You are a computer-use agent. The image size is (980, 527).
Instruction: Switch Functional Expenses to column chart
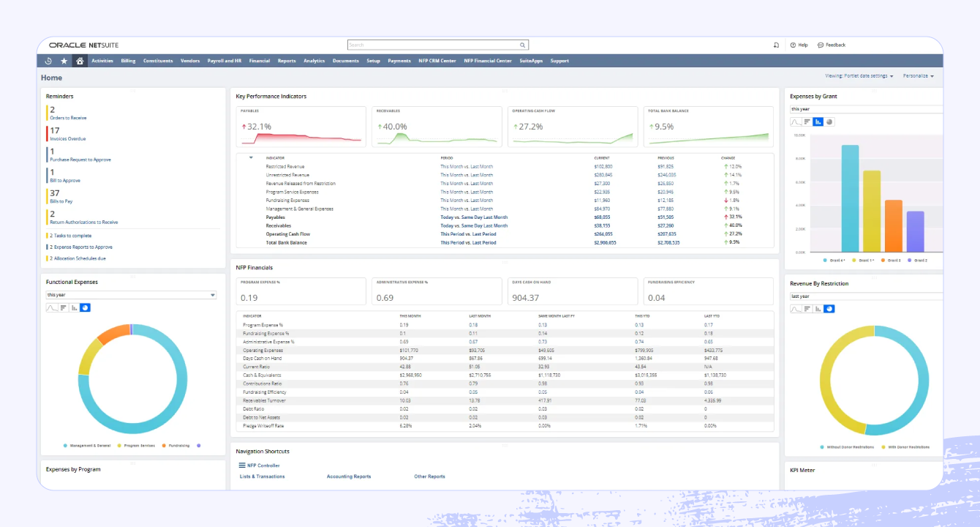pyautogui.click(x=74, y=308)
